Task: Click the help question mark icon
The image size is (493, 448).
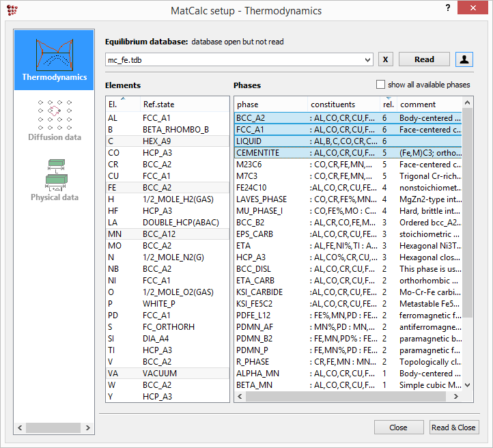Action: coord(447,9)
